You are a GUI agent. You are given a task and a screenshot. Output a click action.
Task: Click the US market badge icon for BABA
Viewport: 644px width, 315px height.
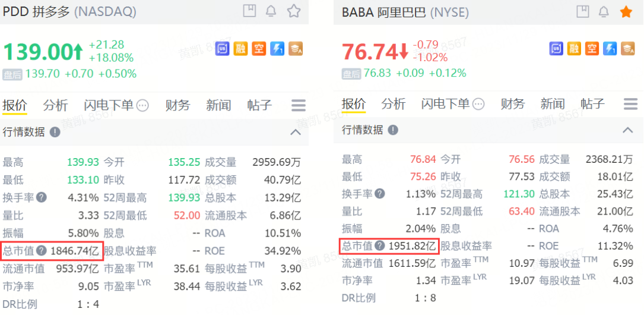pyautogui.click(x=556, y=49)
